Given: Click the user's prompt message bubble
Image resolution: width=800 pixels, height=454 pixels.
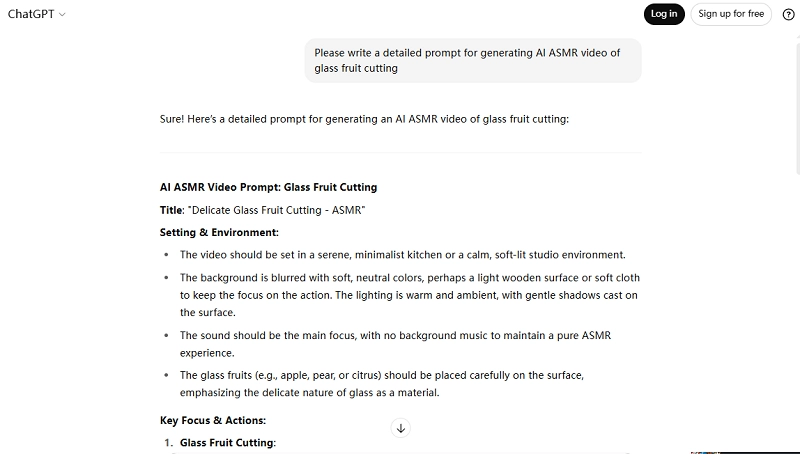Looking at the screenshot, I should pyautogui.click(x=472, y=61).
